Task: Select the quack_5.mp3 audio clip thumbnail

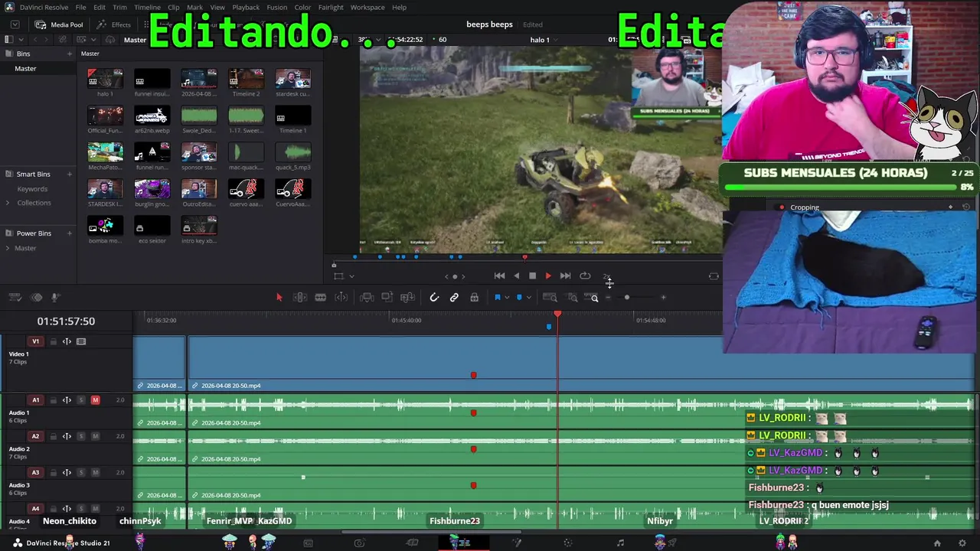Action: pyautogui.click(x=293, y=152)
